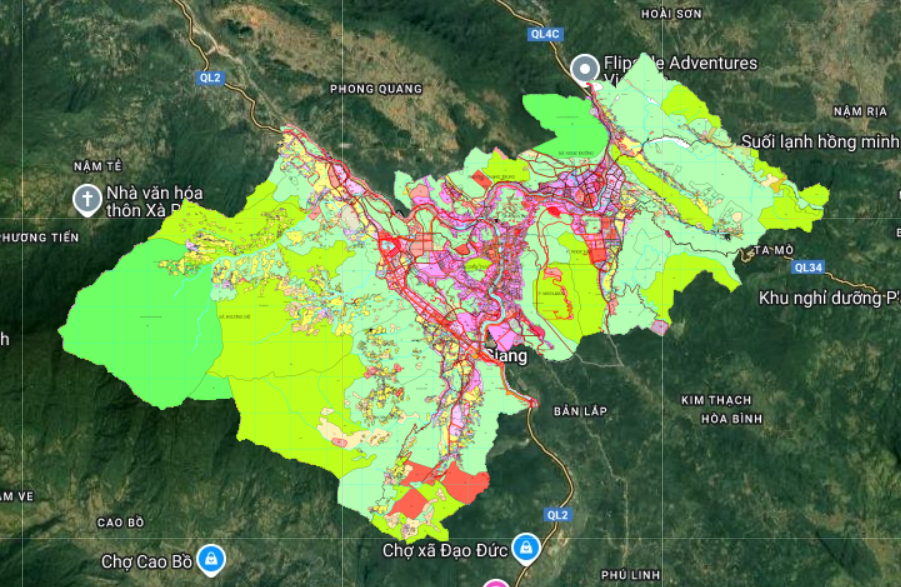
Task: Click the Flipside Adventures location pin
Action: [x=584, y=69]
